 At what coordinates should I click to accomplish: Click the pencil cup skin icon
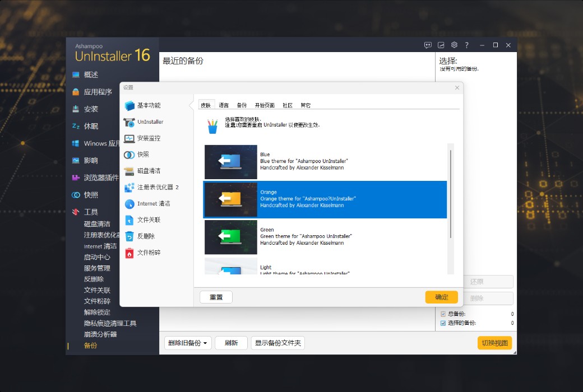coord(212,127)
